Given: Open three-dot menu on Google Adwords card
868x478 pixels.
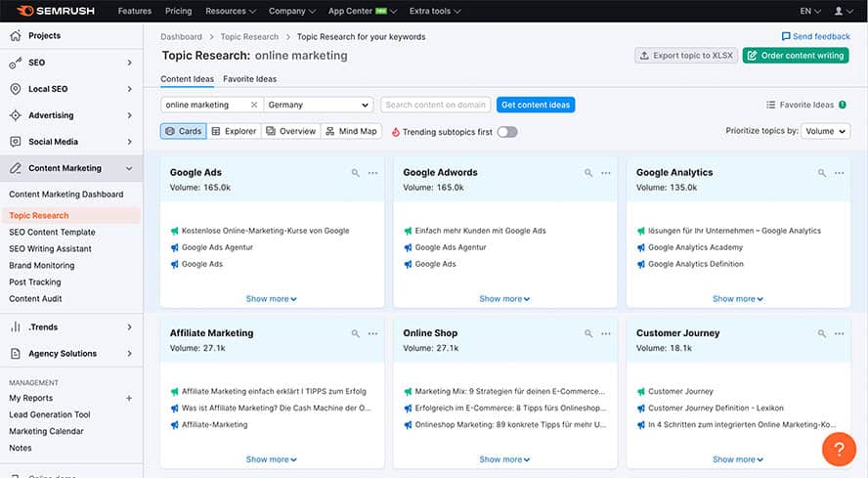Looking at the screenshot, I should pos(606,173).
